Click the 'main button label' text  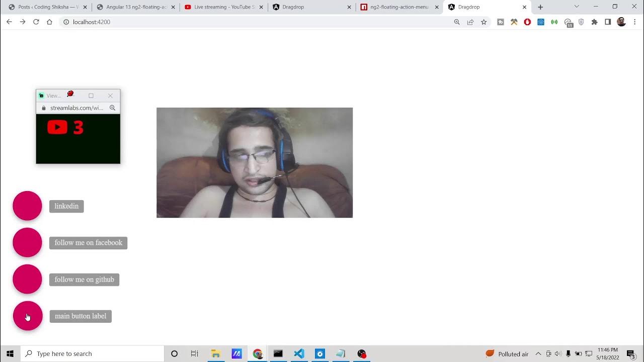pos(80,316)
